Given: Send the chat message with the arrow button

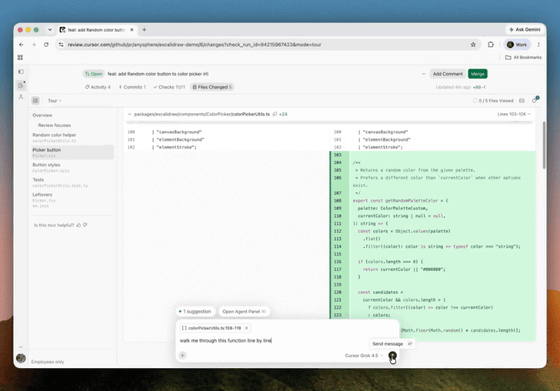Looking at the screenshot, I should pyautogui.click(x=392, y=355).
